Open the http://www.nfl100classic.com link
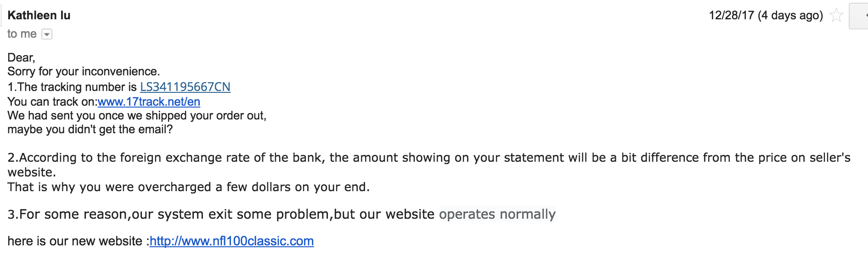Image resolution: width=868 pixels, height=261 pixels. point(232,241)
